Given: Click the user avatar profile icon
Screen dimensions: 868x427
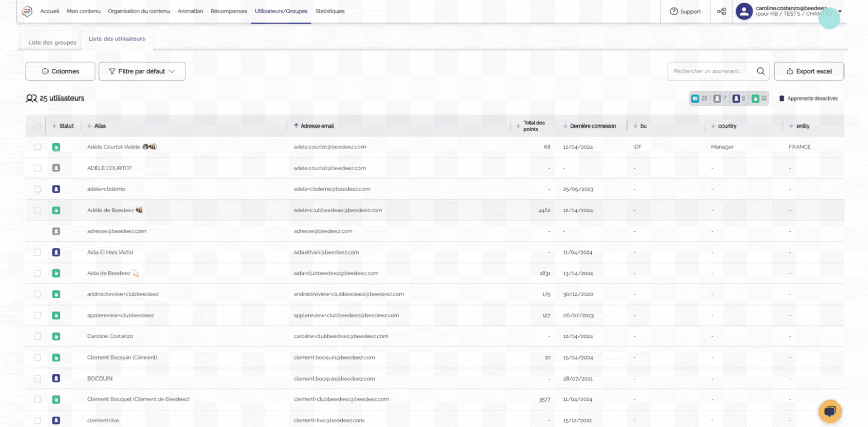Looking at the screenshot, I should click(x=744, y=11).
